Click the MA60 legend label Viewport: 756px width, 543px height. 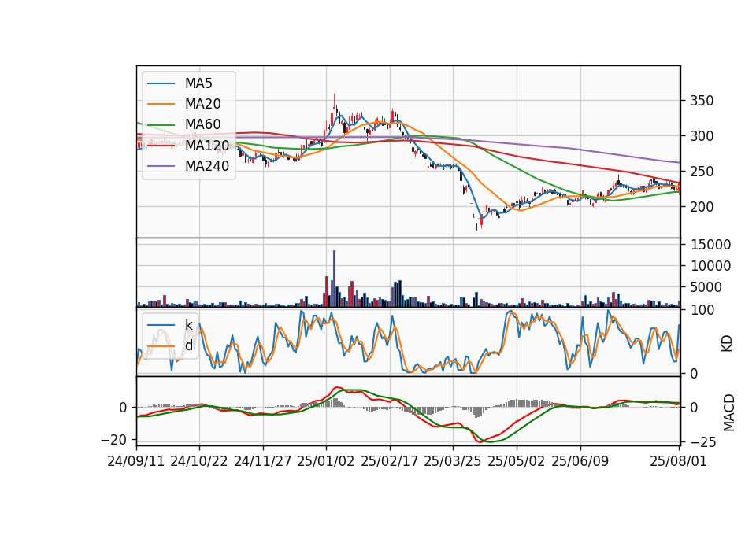pyautogui.click(x=202, y=124)
